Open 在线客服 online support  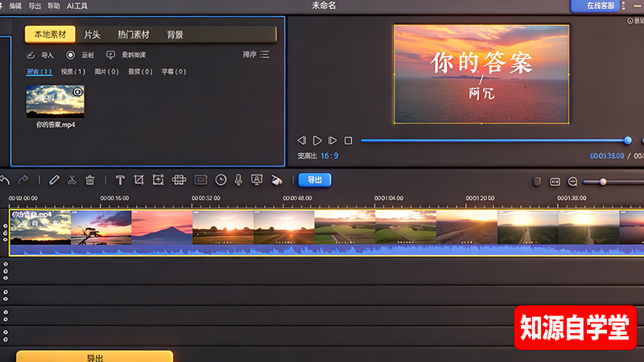tap(596, 6)
